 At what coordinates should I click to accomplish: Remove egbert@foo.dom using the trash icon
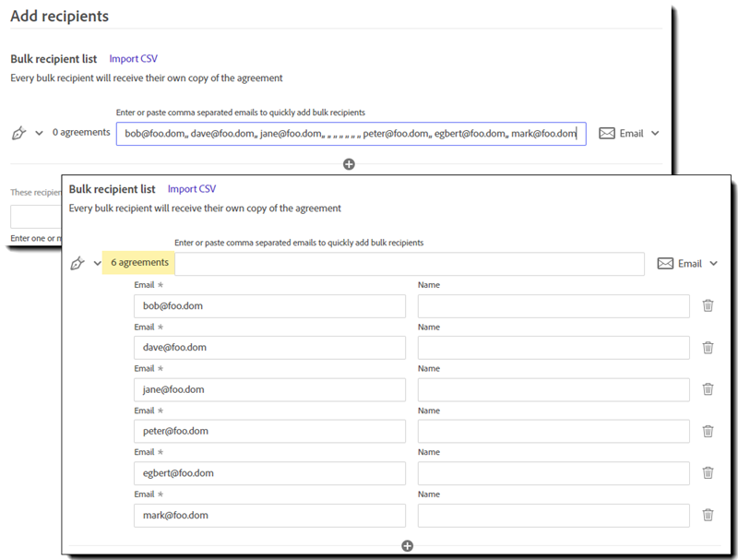tap(708, 472)
